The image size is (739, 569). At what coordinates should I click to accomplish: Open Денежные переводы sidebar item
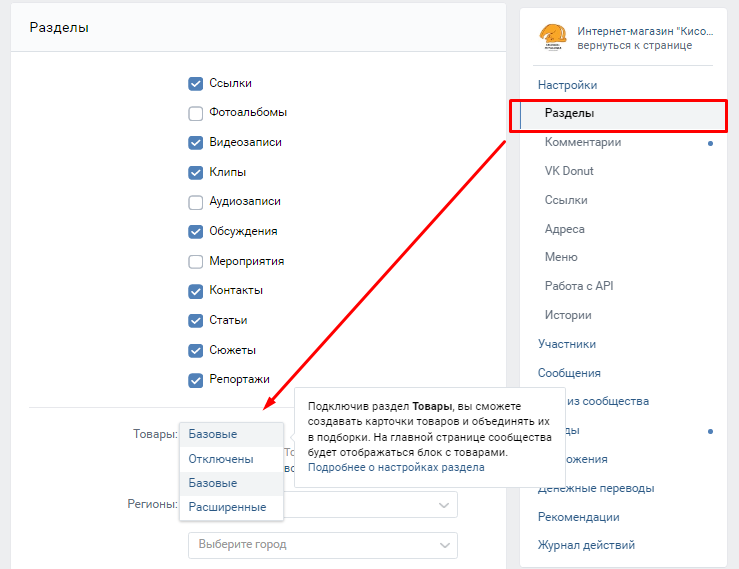coord(596,488)
